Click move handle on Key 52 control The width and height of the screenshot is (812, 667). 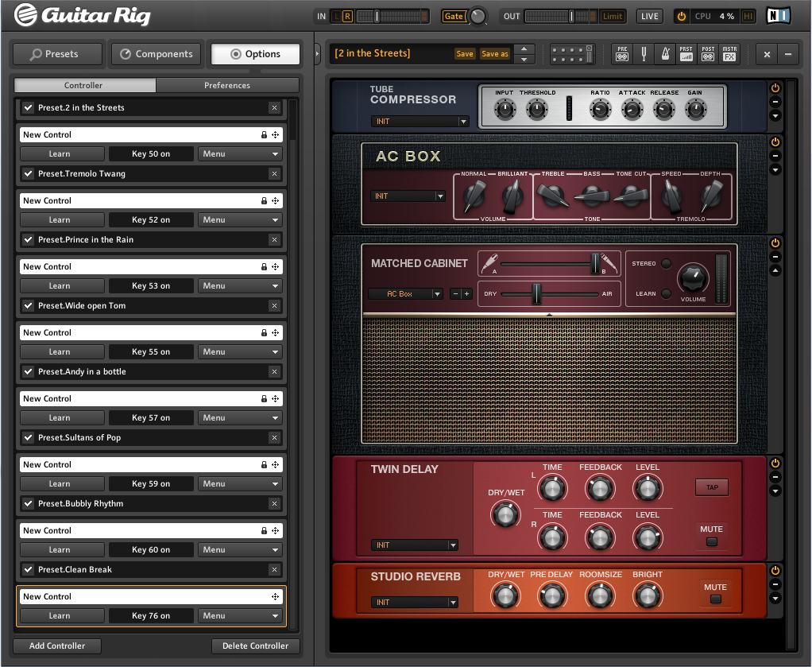click(x=276, y=200)
